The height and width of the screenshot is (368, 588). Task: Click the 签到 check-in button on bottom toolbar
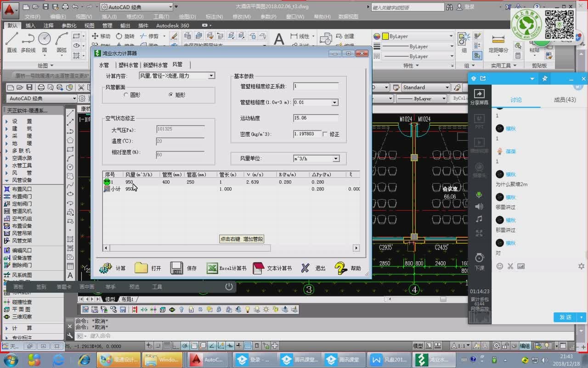click(x=41, y=287)
